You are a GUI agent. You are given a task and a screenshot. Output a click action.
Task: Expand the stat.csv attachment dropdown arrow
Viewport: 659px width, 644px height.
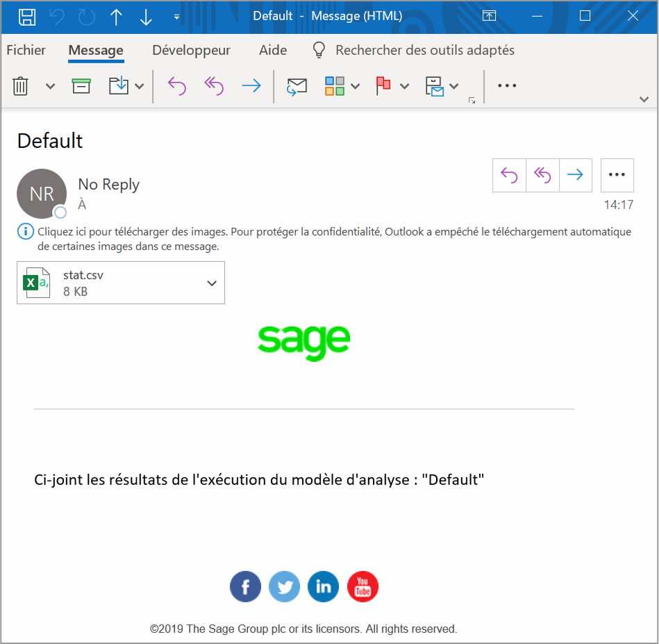(212, 283)
